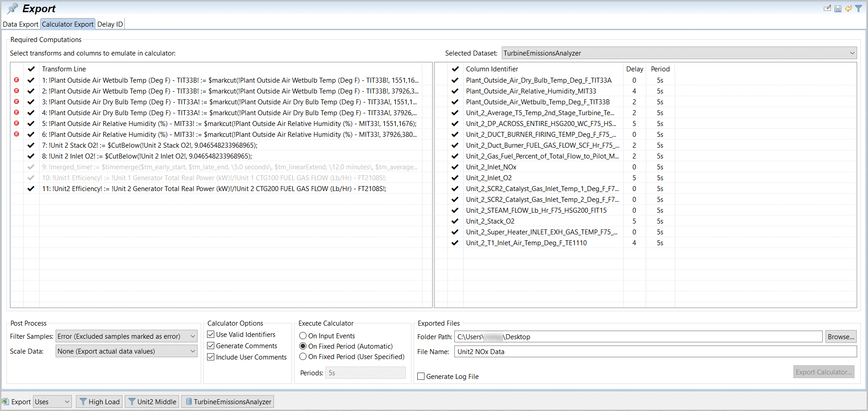Click the edit (pencil) icon in top-right toolbar
868x411 pixels.
coord(827,9)
